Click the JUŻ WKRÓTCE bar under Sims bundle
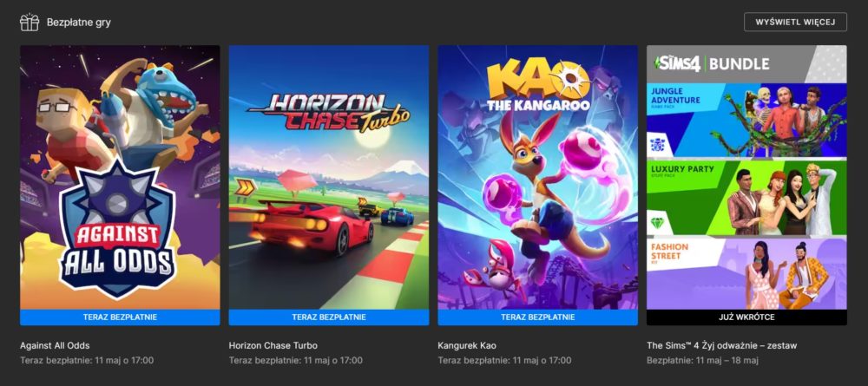868x386 pixels. pyautogui.click(x=746, y=317)
